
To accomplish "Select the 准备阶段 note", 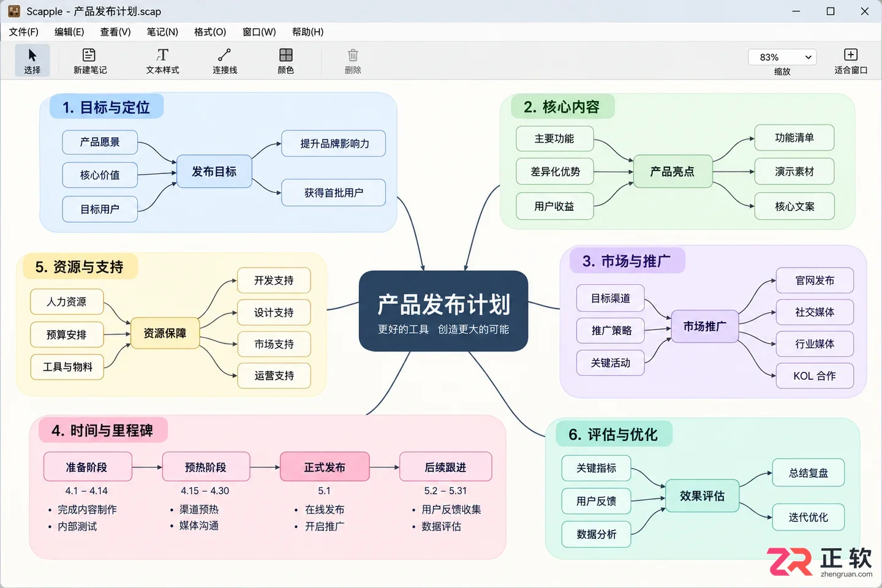I will 86,467.
